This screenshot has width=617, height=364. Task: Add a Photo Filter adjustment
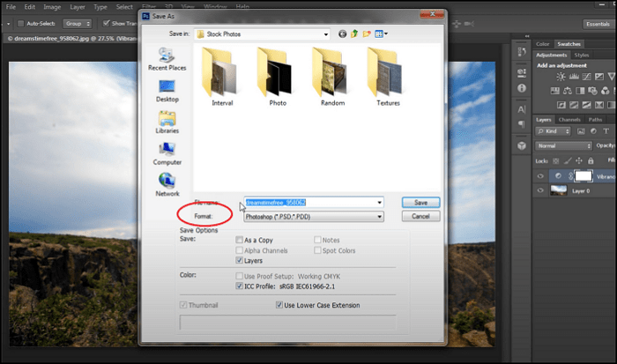tap(592, 91)
